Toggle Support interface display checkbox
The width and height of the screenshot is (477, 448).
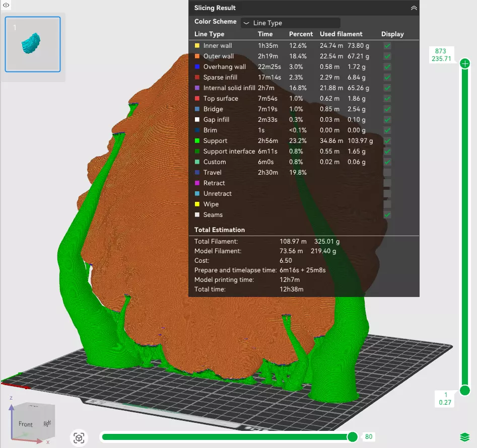[x=387, y=152]
